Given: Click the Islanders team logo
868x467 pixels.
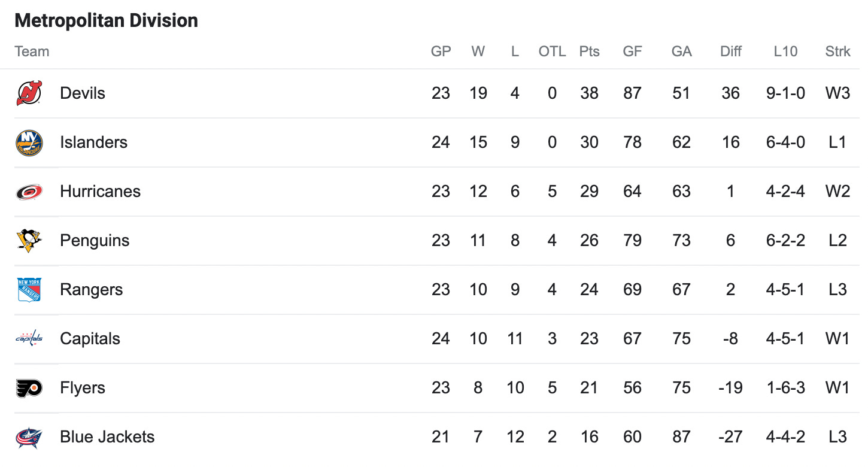Looking at the screenshot, I should coord(29,142).
